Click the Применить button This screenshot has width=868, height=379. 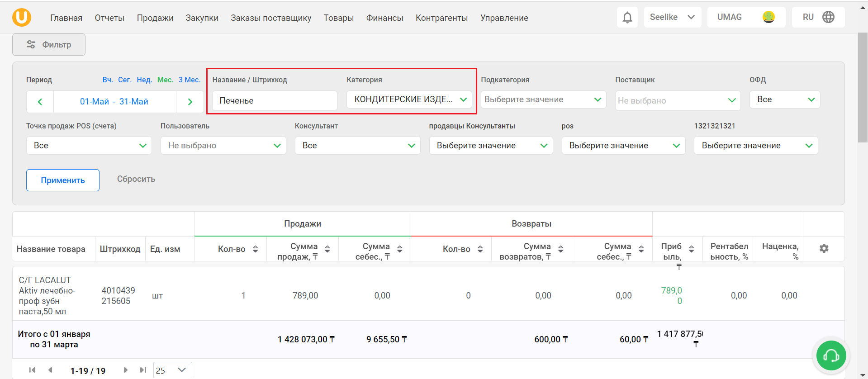coord(63,180)
